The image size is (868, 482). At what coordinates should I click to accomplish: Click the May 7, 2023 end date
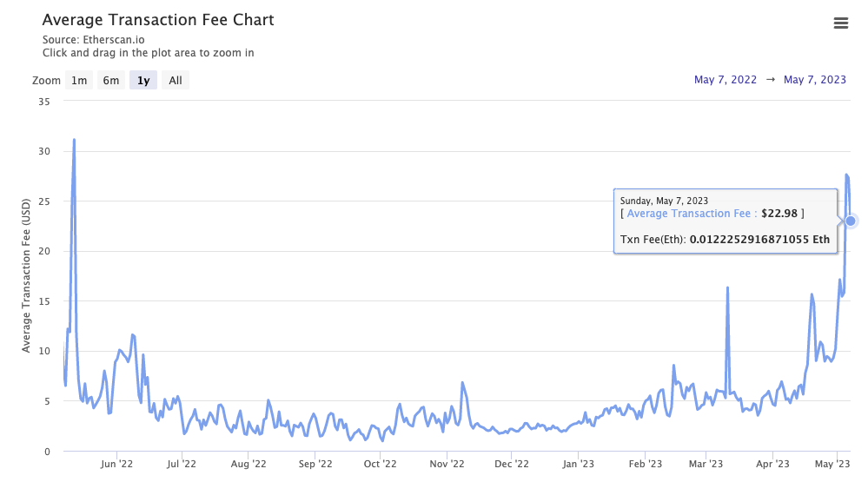pyautogui.click(x=814, y=80)
